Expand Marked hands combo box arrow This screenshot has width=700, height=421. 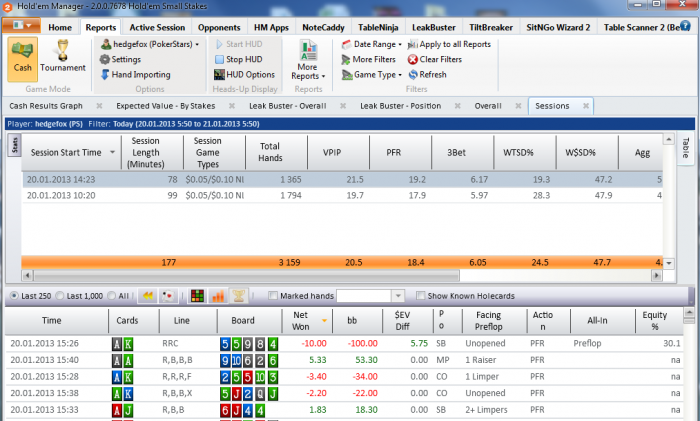(x=398, y=296)
